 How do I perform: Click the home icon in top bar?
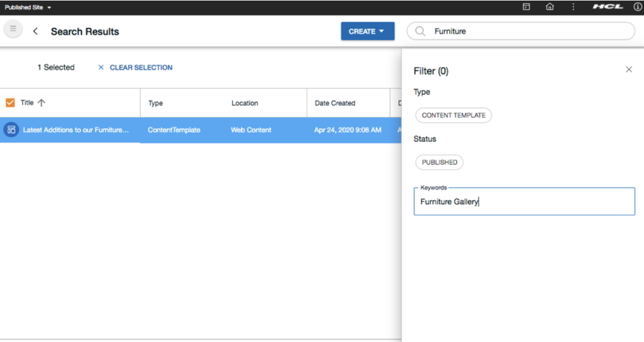point(550,7)
